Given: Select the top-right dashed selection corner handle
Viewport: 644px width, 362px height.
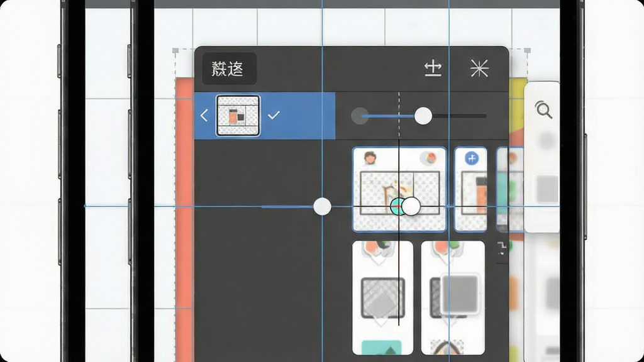Looking at the screenshot, I should point(528,50).
